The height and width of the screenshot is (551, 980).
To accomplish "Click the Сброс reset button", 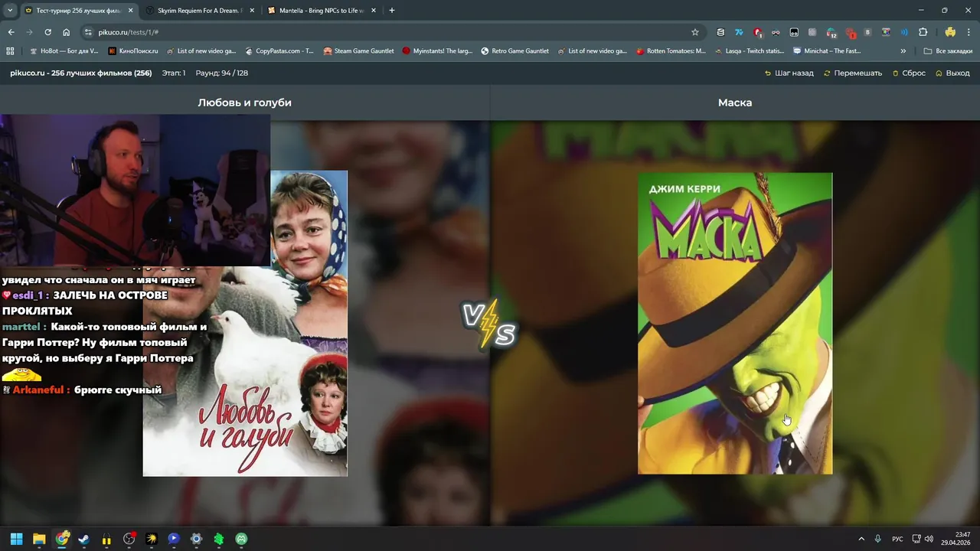I will (909, 73).
